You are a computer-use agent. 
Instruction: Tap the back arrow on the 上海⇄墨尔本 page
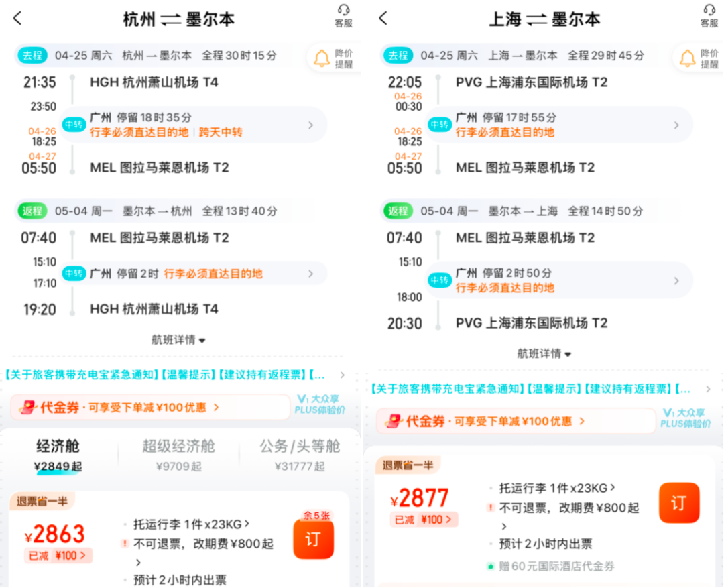382,18
